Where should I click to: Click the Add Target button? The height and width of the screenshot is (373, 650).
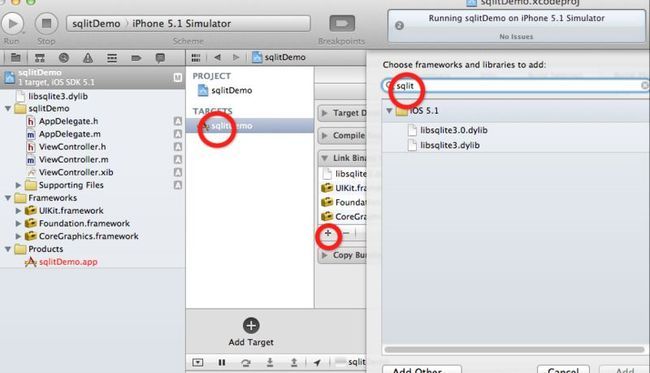coord(251,332)
